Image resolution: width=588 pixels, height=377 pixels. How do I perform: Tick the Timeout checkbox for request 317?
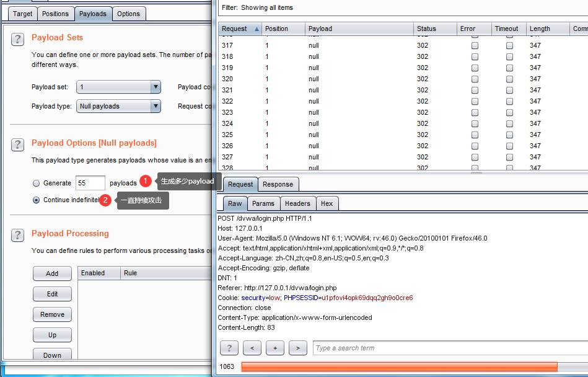click(x=509, y=45)
